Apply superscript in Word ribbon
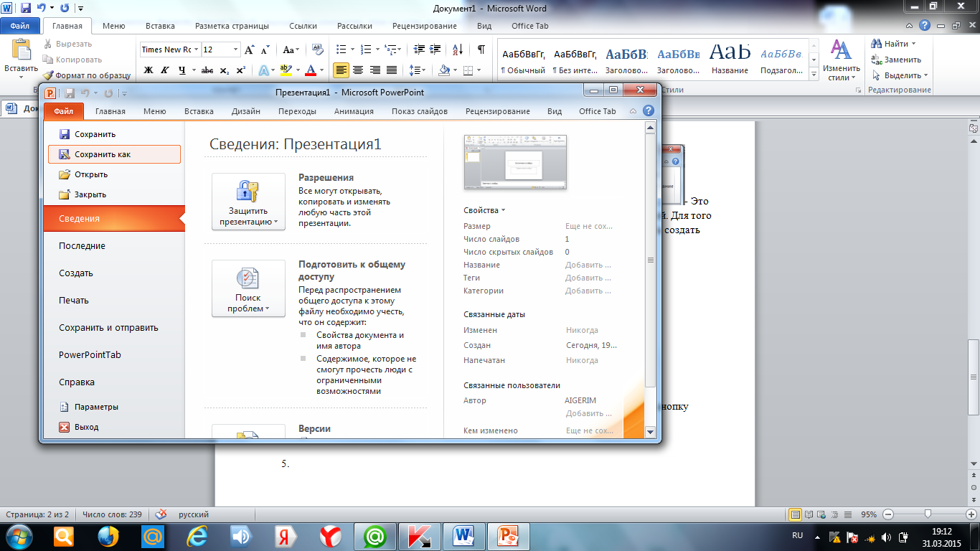The height and width of the screenshot is (551, 980). pyautogui.click(x=240, y=70)
